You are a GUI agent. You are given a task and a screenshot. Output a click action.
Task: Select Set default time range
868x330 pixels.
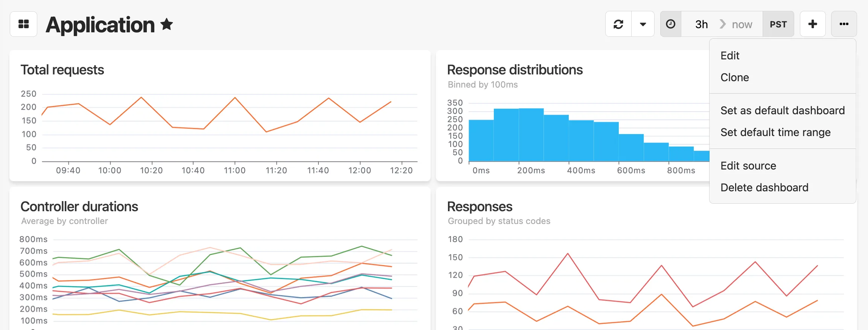coord(775,132)
